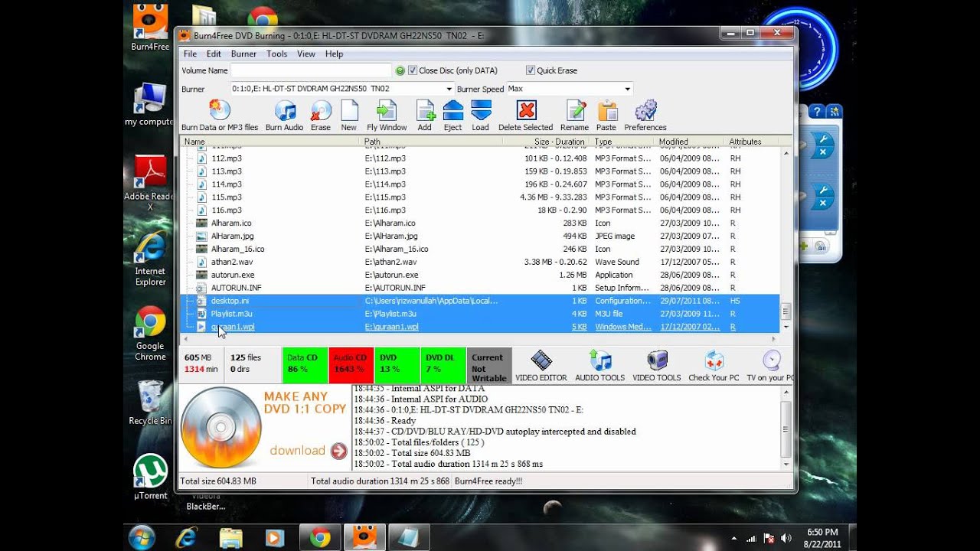Open the VIDEO EDITOR tool
980x551 pixels.
coord(541,366)
